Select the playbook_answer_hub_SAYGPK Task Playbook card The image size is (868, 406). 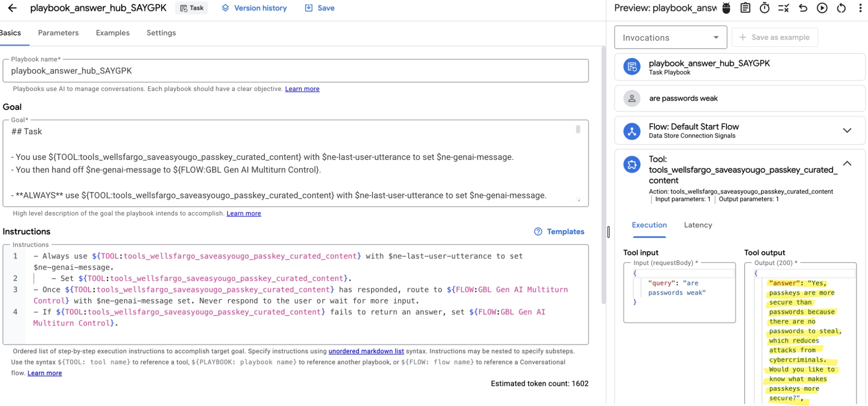tap(739, 67)
